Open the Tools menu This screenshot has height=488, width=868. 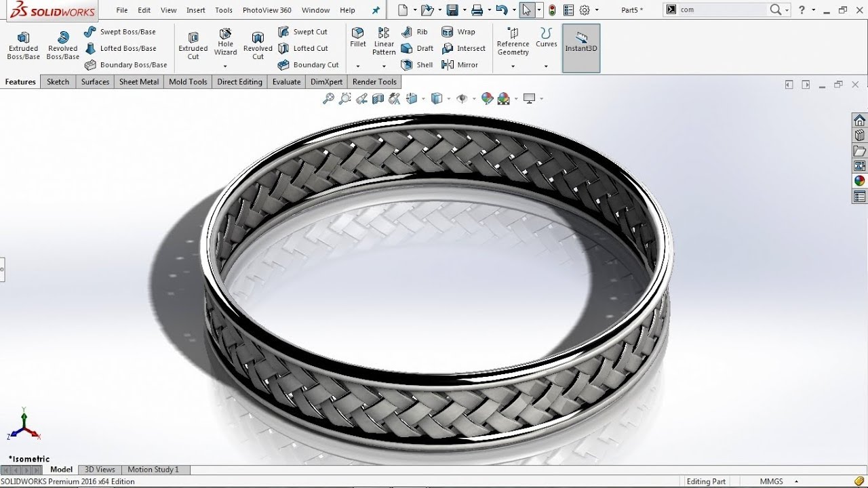pyautogui.click(x=224, y=10)
